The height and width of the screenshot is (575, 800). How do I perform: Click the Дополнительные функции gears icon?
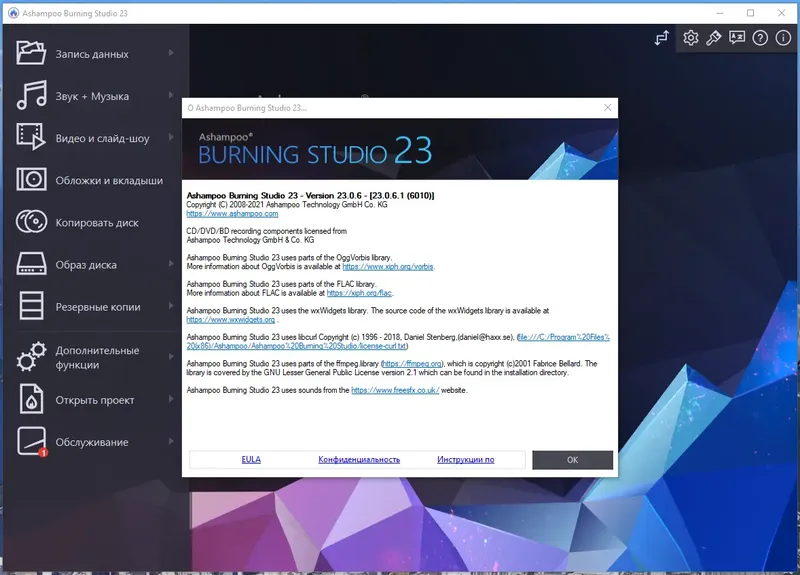(x=31, y=357)
